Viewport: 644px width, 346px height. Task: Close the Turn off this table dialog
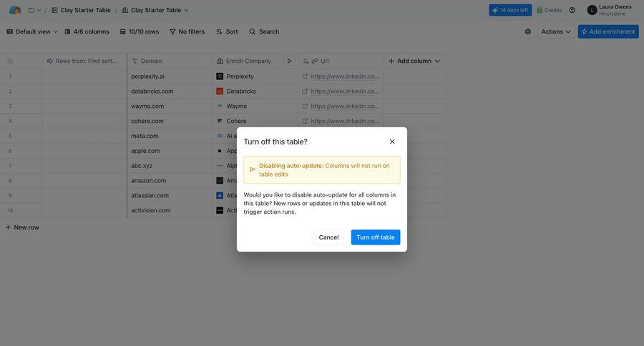[392, 142]
